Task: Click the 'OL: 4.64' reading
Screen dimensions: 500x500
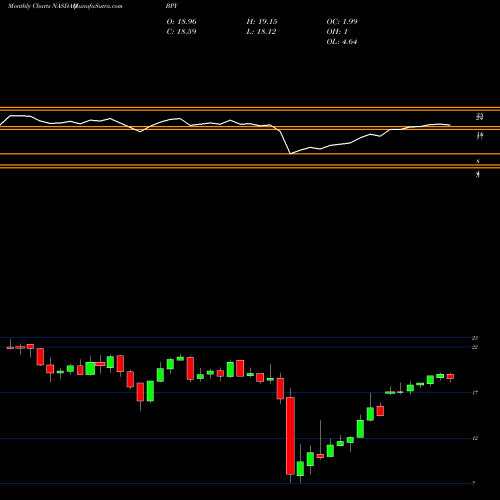Action: point(342,42)
